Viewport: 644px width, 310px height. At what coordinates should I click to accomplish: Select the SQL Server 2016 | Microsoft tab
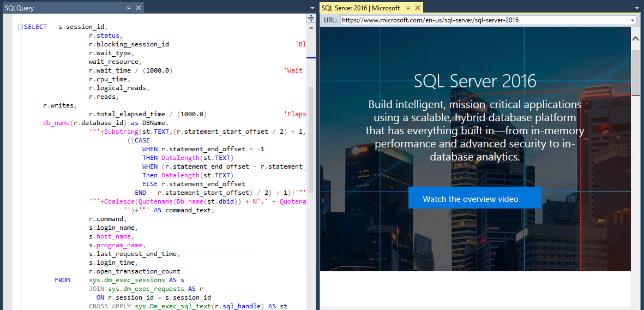pos(360,8)
